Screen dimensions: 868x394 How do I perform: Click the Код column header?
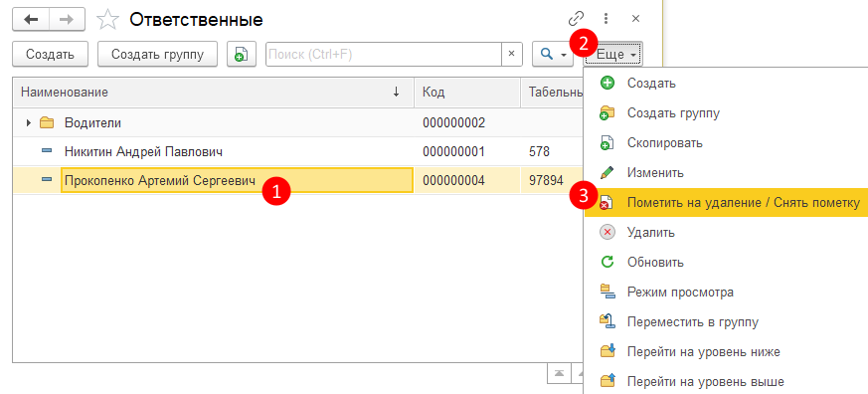click(467, 93)
